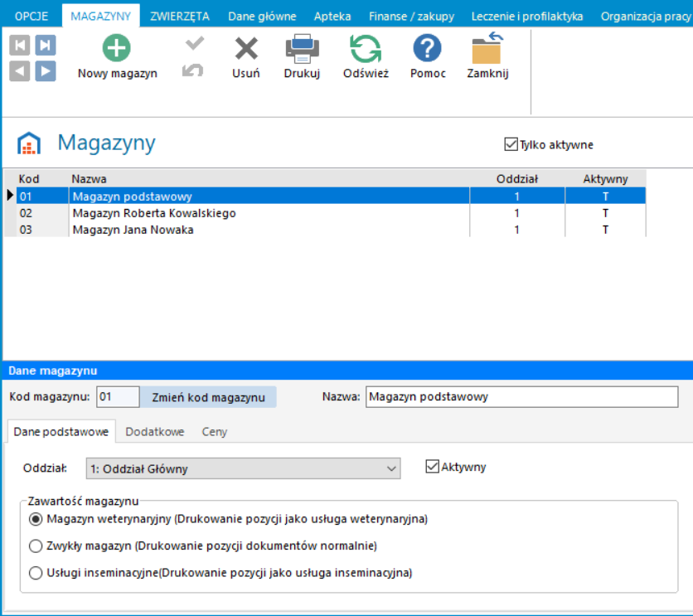Open the OPCJE menu tab
Image resolution: width=693 pixels, height=616 pixels.
point(31,17)
